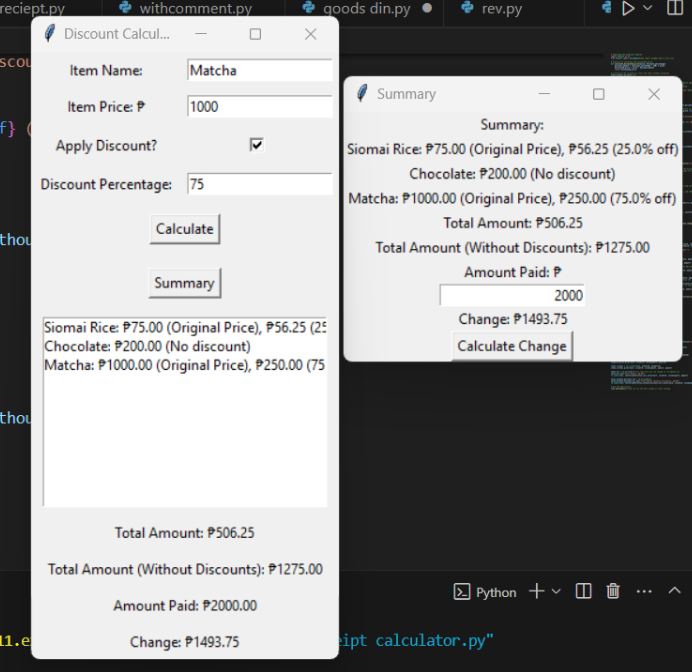Expand the new terminal launch profile dropdown

point(556,591)
